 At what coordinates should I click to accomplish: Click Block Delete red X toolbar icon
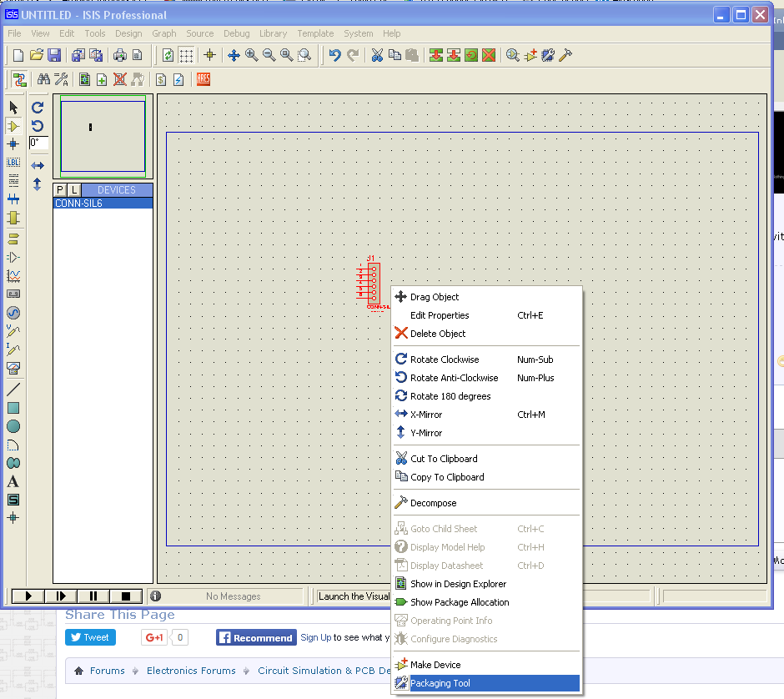point(489,55)
